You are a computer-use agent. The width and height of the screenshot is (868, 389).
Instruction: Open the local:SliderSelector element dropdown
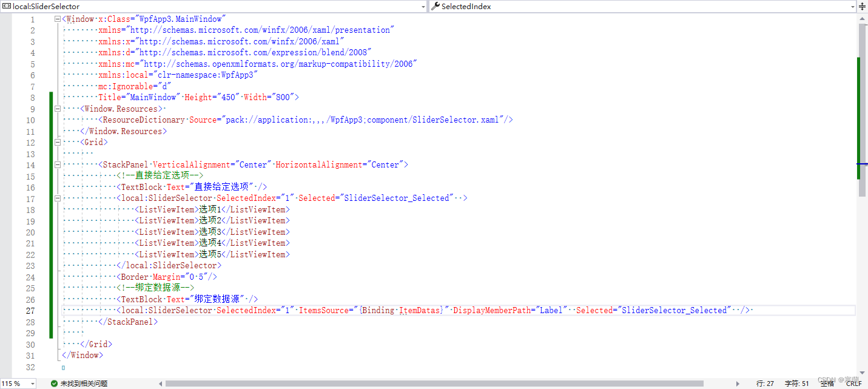(423, 6)
